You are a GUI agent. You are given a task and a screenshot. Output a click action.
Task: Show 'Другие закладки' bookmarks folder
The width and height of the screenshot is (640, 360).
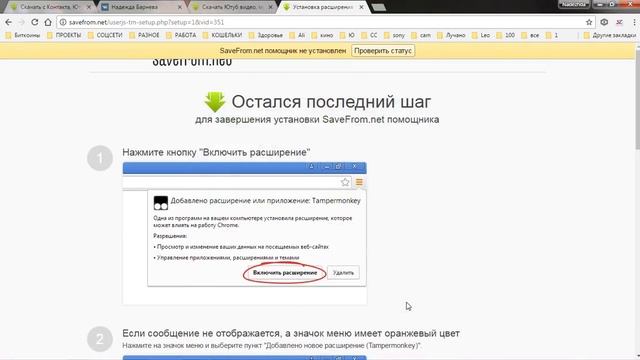point(609,35)
